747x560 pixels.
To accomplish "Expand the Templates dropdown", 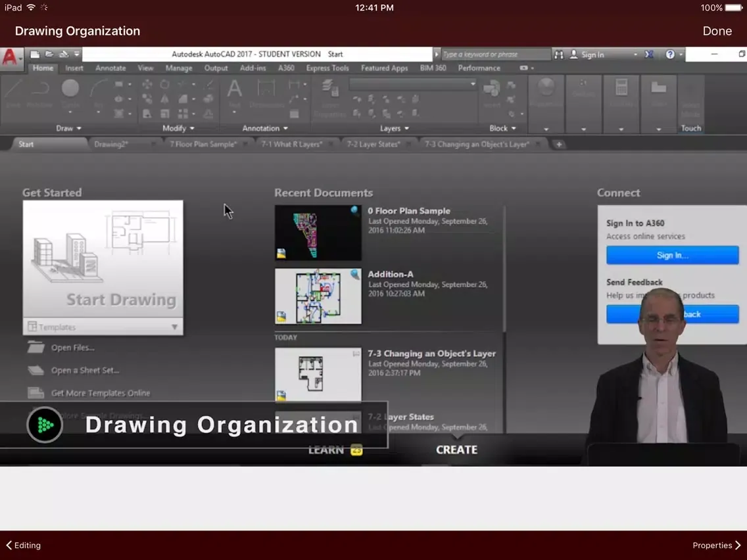I will click(103, 327).
